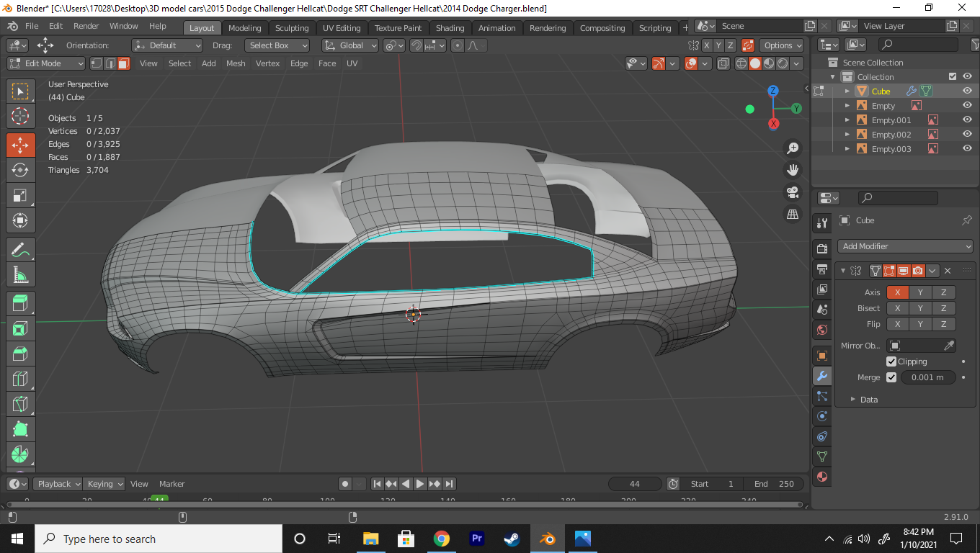980x553 pixels.
Task: Switch to the Sculpting workspace tab
Action: click(x=291, y=28)
